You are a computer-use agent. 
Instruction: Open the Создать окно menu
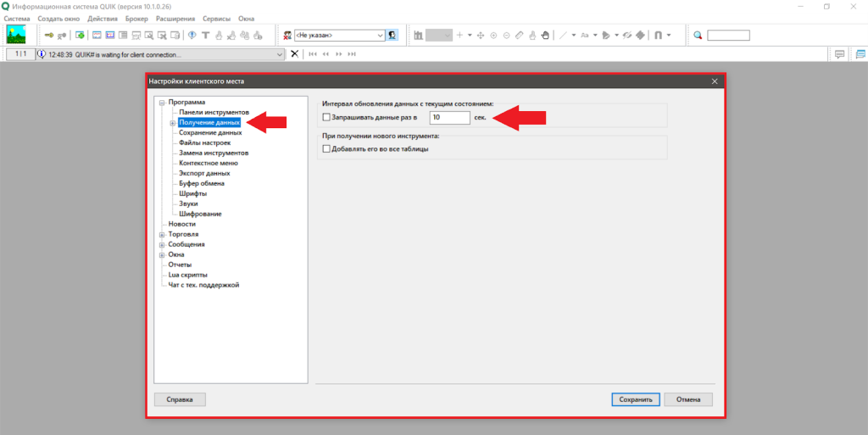point(58,19)
